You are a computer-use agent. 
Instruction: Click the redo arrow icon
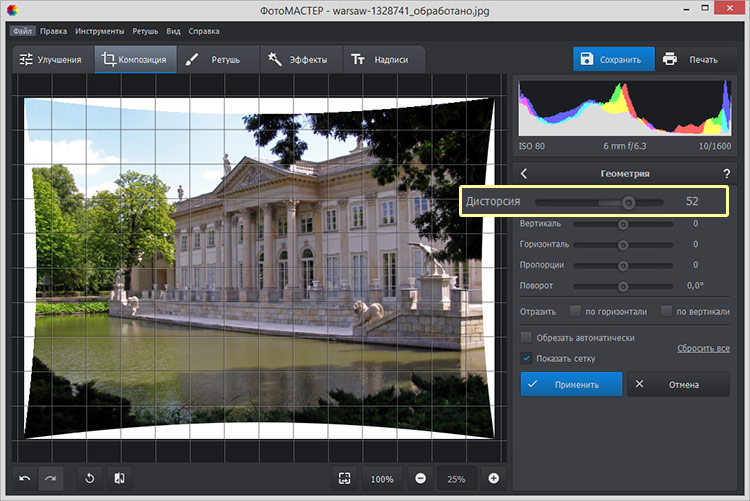tap(50, 478)
